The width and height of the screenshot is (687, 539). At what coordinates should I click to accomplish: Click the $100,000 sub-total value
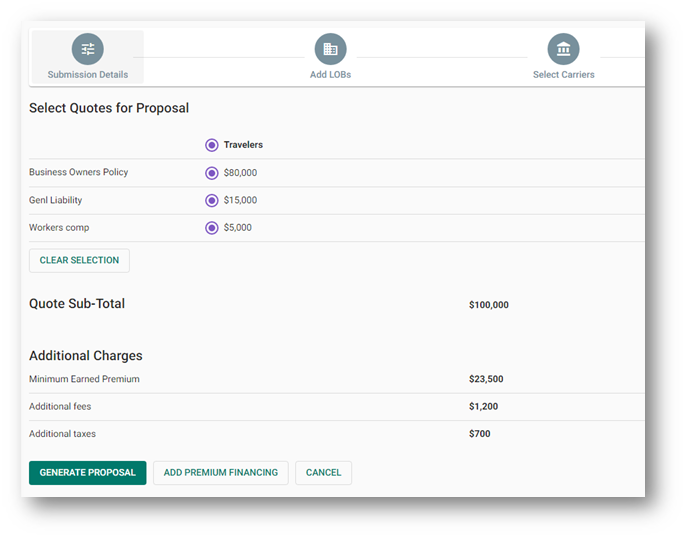[x=489, y=305]
